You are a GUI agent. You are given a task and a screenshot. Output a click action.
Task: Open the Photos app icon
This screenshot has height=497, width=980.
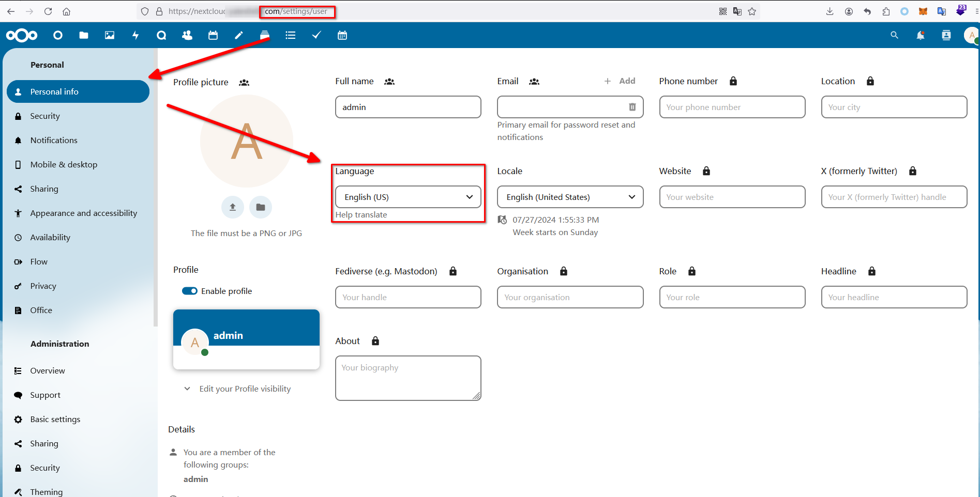coord(110,35)
